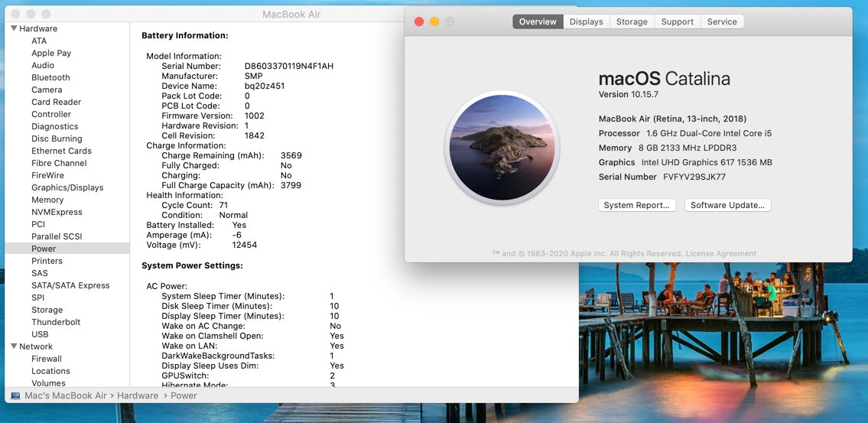Switch to the Displays tab
This screenshot has height=423, width=868.
[x=586, y=21]
